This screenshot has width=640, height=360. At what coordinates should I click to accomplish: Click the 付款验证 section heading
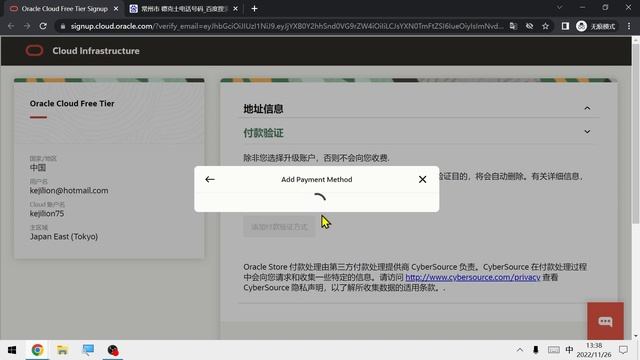click(263, 133)
